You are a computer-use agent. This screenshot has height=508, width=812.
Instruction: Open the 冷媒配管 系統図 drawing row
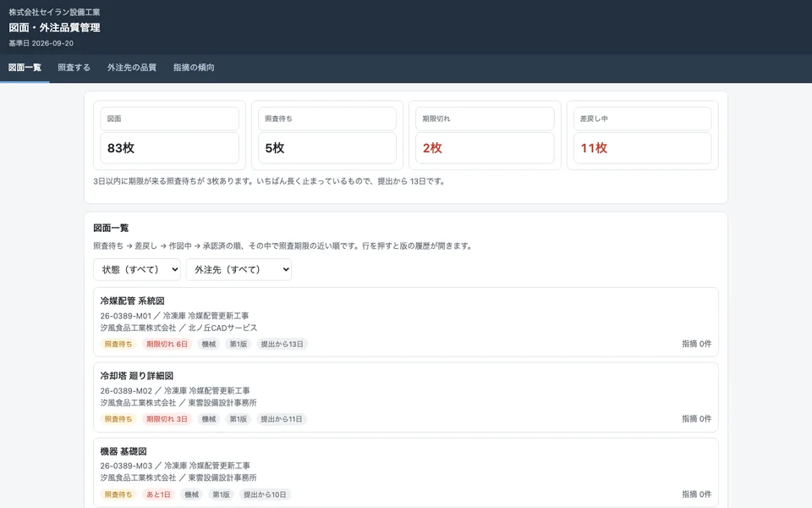click(x=406, y=322)
